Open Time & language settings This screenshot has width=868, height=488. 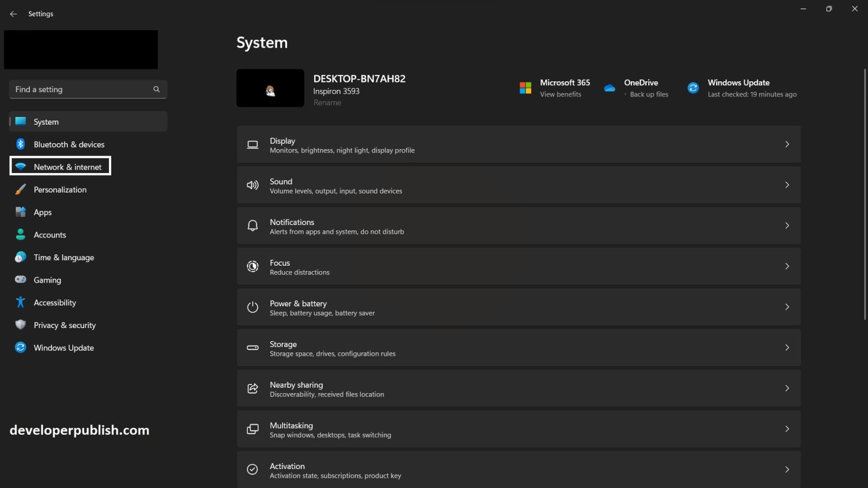88,258
